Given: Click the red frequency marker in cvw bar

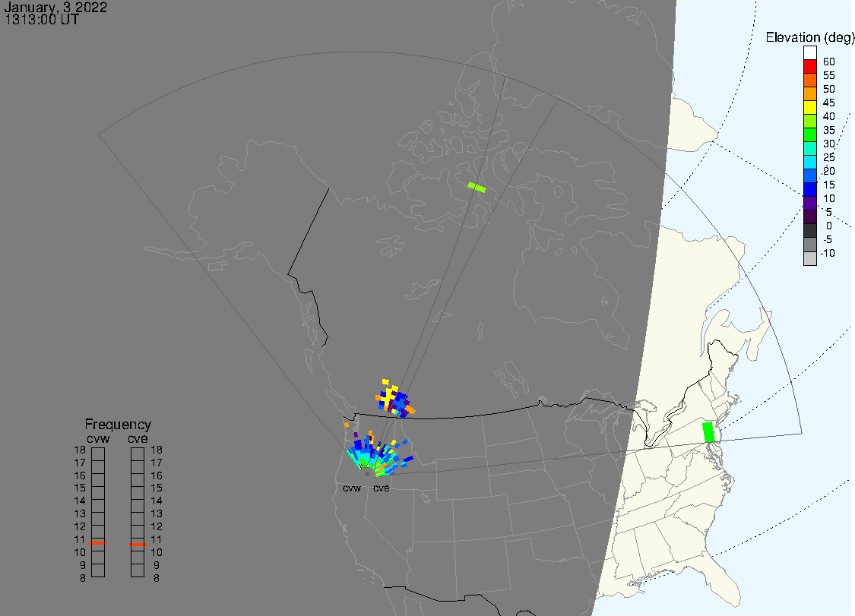Looking at the screenshot, I should [98, 543].
